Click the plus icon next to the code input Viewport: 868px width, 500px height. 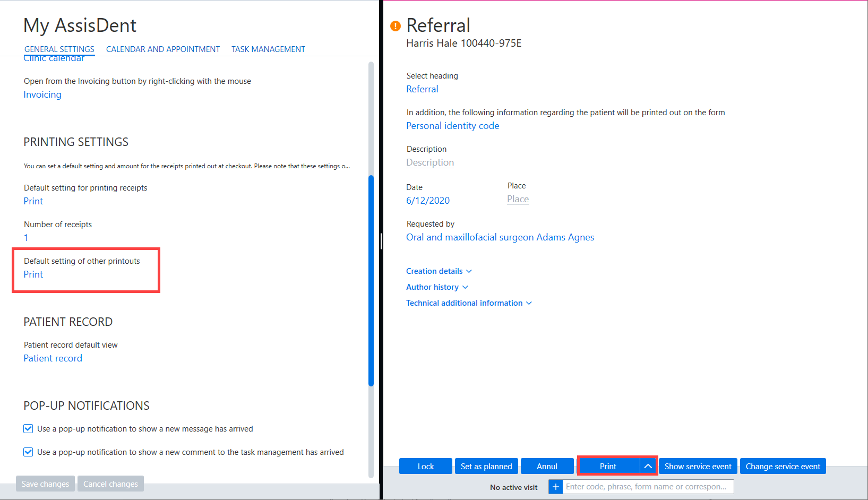tap(555, 487)
